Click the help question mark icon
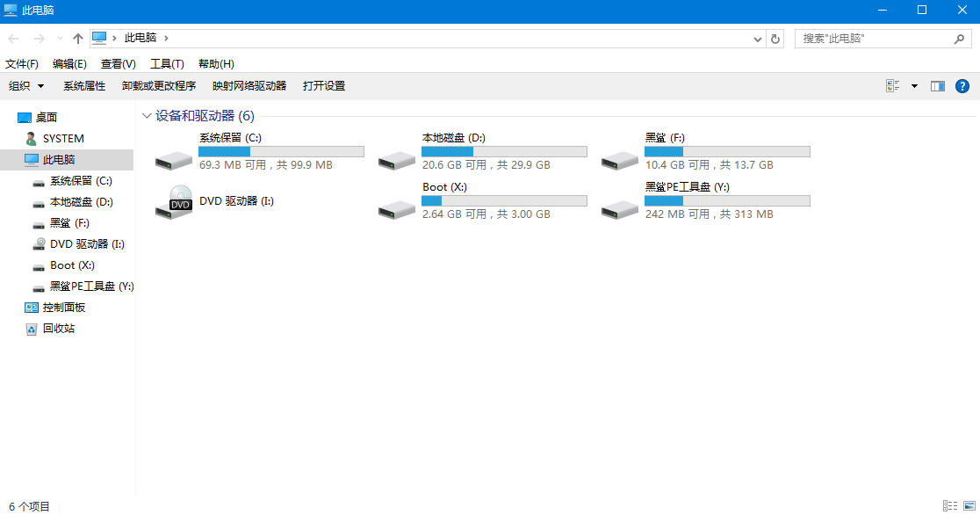The image size is (980, 515). click(962, 86)
